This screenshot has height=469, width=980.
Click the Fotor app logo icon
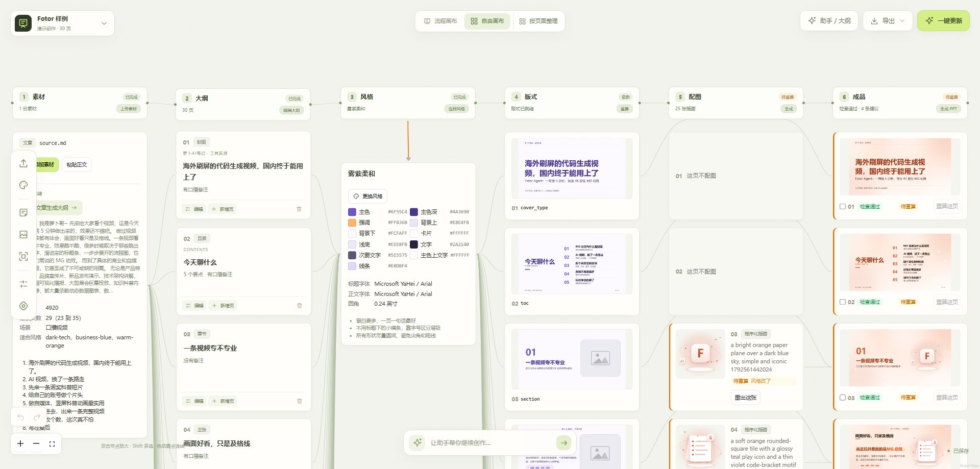pyautogui.click(x=23, y=23)
